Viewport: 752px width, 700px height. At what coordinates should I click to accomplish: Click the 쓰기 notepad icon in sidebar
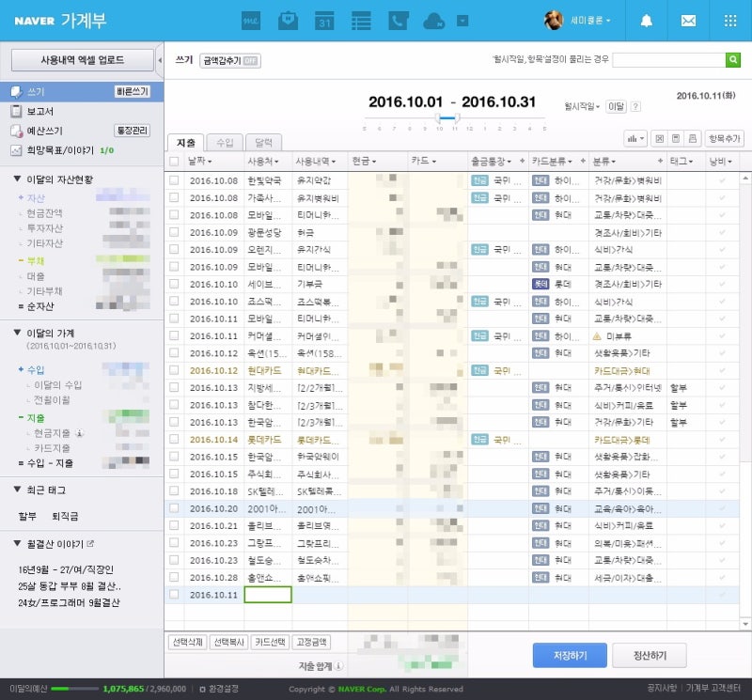[16, 91]
